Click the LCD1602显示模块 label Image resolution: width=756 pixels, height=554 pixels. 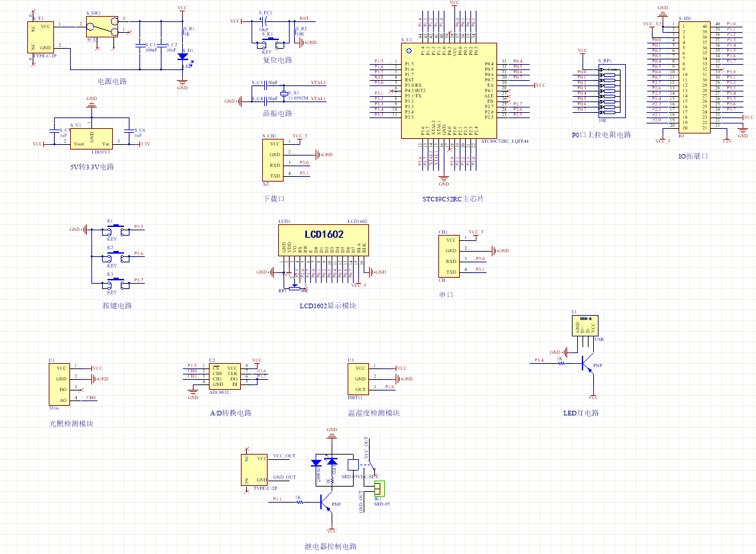(328, 306)
